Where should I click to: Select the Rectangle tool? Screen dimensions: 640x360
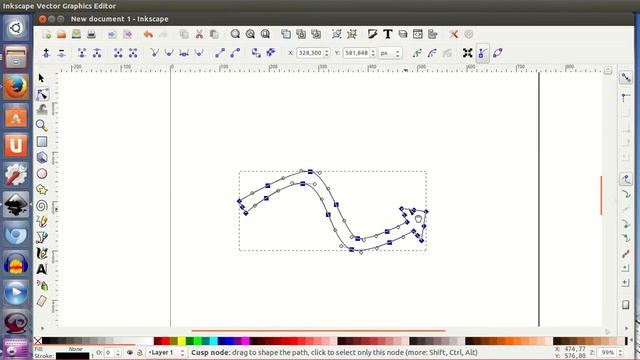(x=42, y=142)
